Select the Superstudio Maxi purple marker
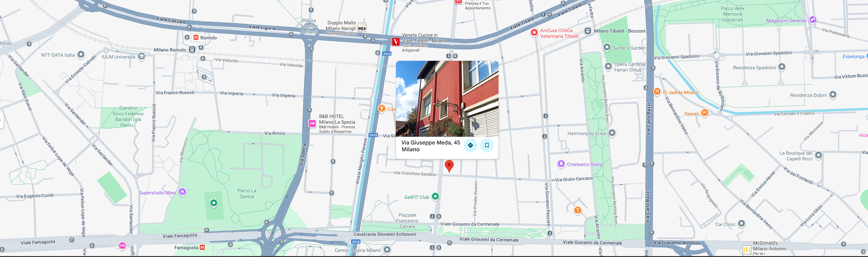The height and width of the screenshot is (257, 868). pyautogui.click(x=182, y=192)
